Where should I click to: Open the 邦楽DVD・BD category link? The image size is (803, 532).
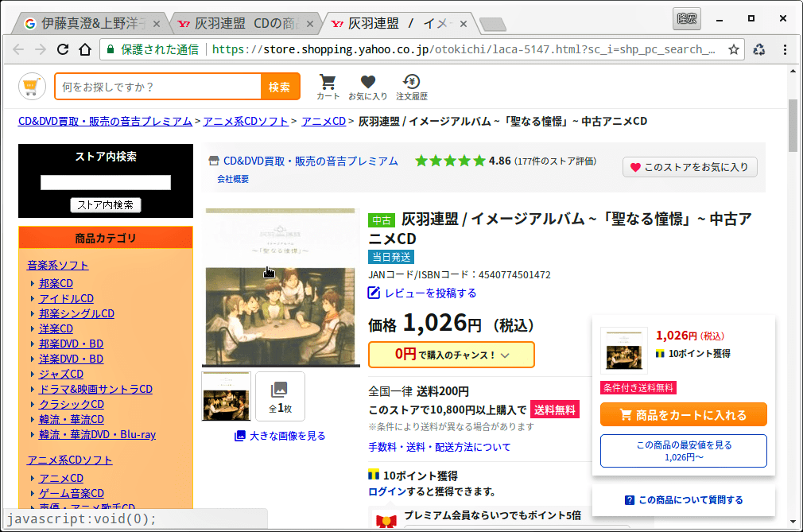pos(72,344)
